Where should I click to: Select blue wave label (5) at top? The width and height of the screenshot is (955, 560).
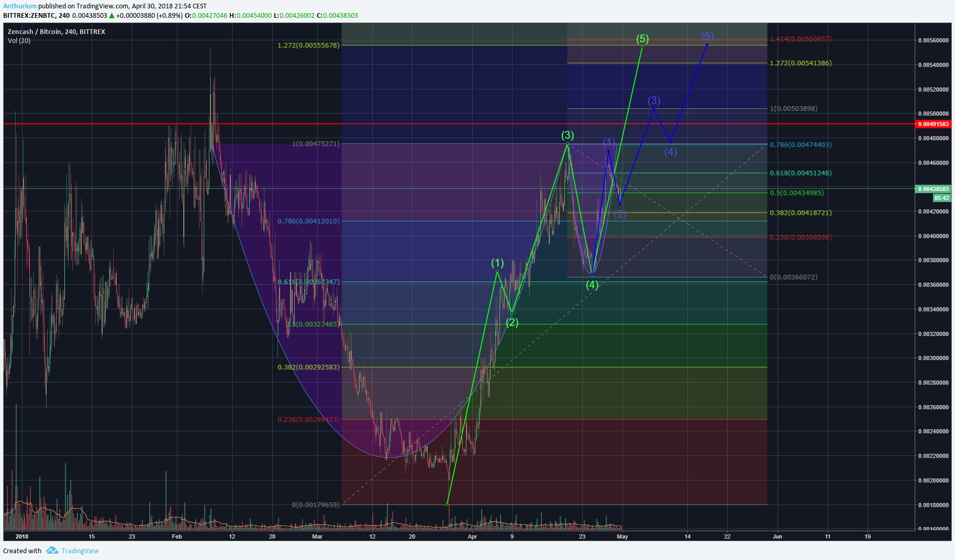point(707,36)
